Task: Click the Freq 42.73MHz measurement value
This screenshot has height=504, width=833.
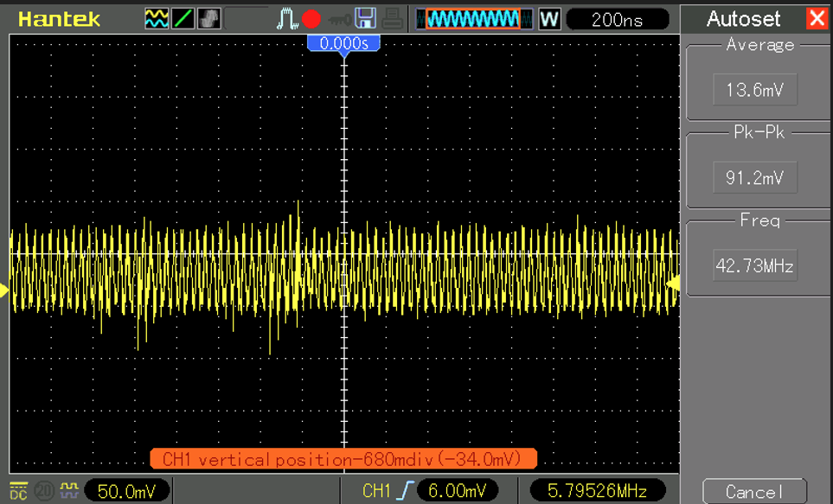Action: click(x=755, y=265)
